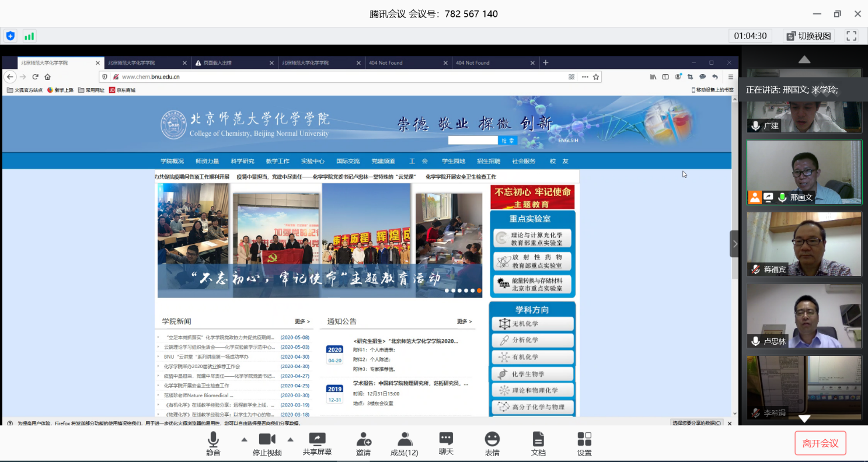Click the red leave meeting button

click(x=820, y=443)
